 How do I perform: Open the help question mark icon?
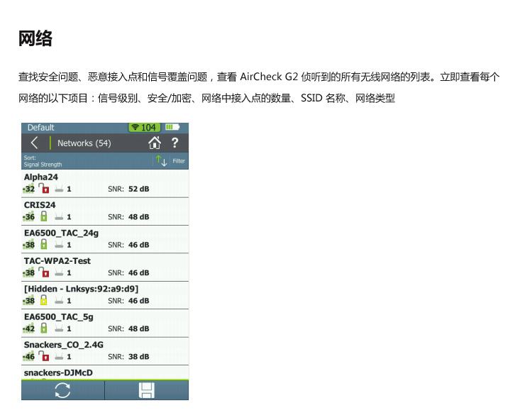coord(174,143)
